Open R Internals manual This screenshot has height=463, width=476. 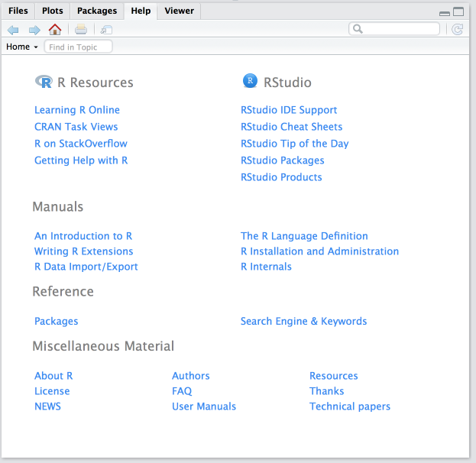266,267
